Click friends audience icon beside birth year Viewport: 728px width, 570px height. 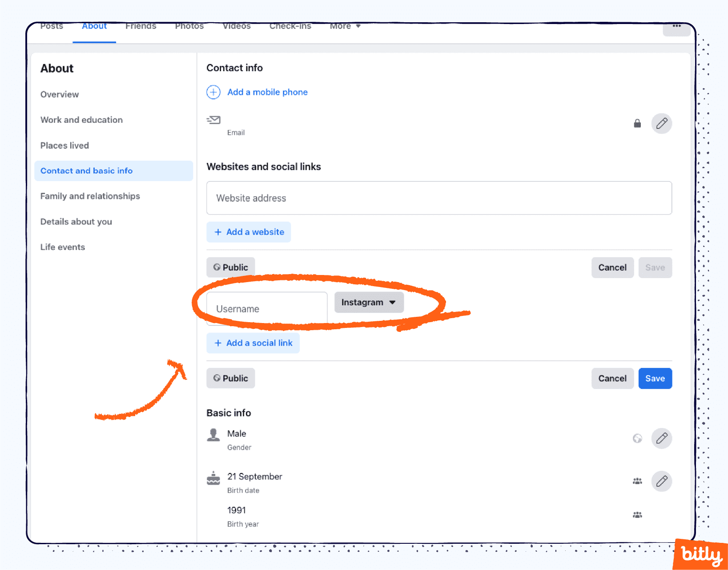point(637,515)
